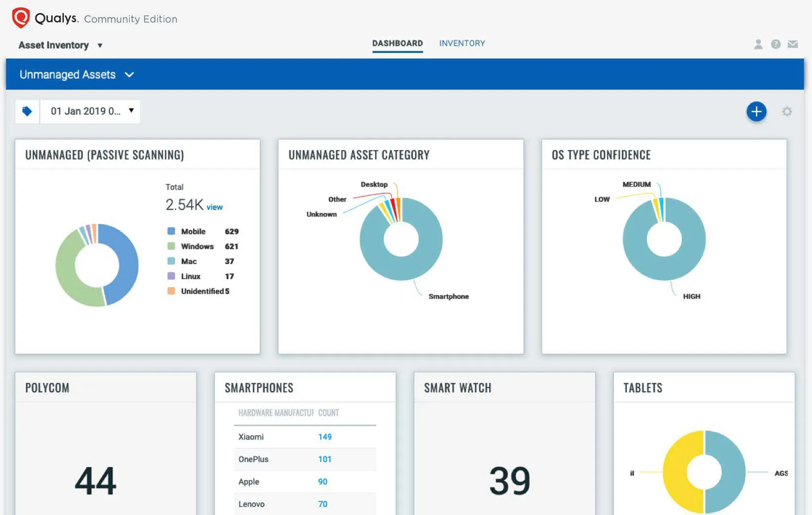The height and width of the screenshot is (515, 812).
Task: Open the mail messages icon
Action: point(793,45)
